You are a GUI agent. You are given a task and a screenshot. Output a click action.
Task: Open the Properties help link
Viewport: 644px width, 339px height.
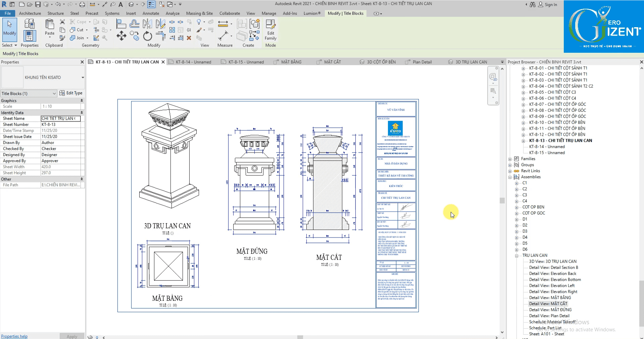[x=14, y=336]
